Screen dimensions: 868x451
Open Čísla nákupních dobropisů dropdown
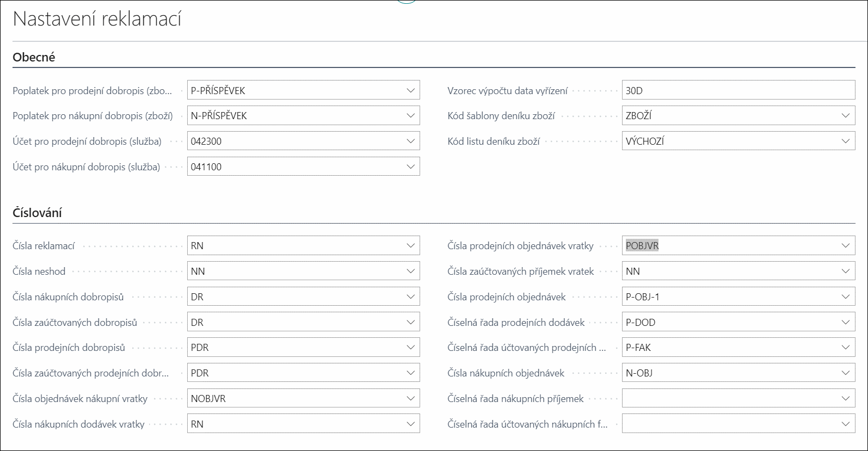pyautogui.click(x=410, y=296)
